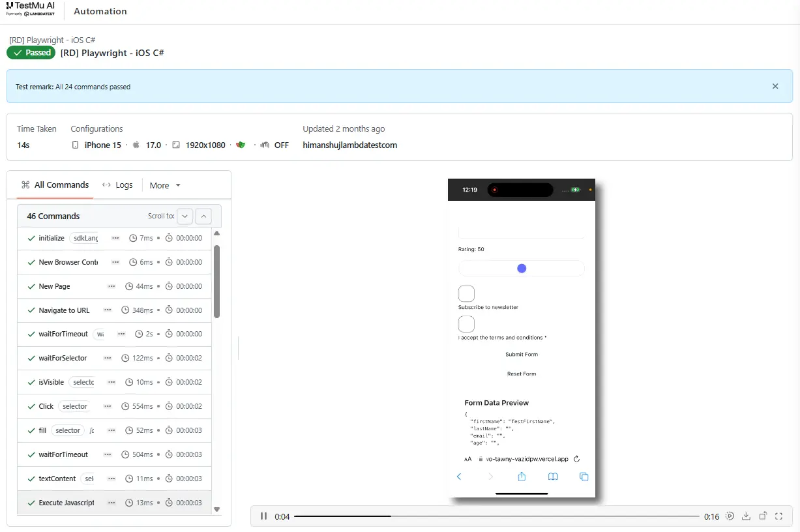The width and height of the screenshot is (800, 532).
Task: Toggle Subscribe to newsletter checkbox
Action: [466, 293]
